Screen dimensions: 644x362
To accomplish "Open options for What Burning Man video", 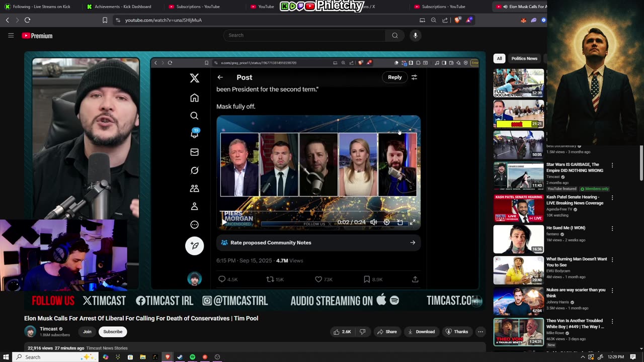I will click(612, 259).
